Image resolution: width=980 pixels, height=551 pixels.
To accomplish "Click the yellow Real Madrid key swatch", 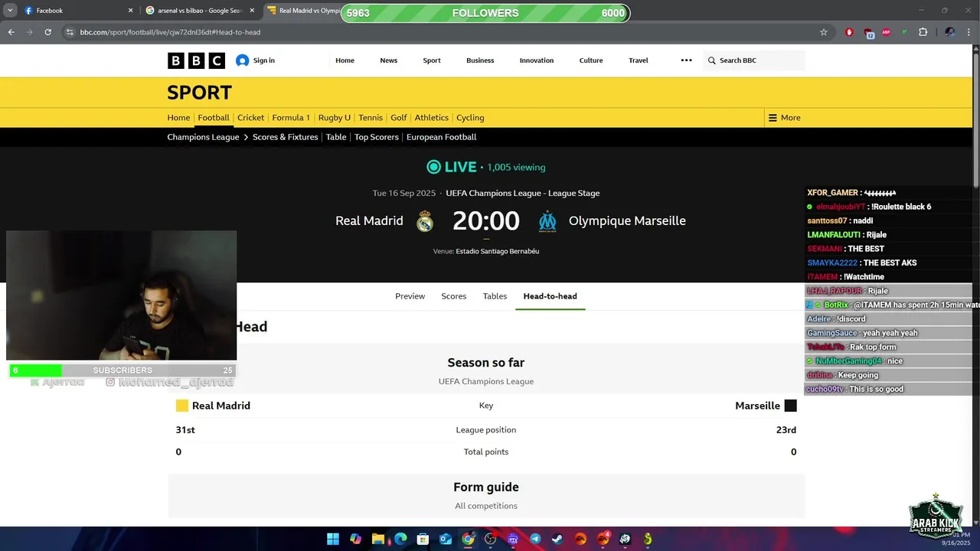I will (181, 406).
